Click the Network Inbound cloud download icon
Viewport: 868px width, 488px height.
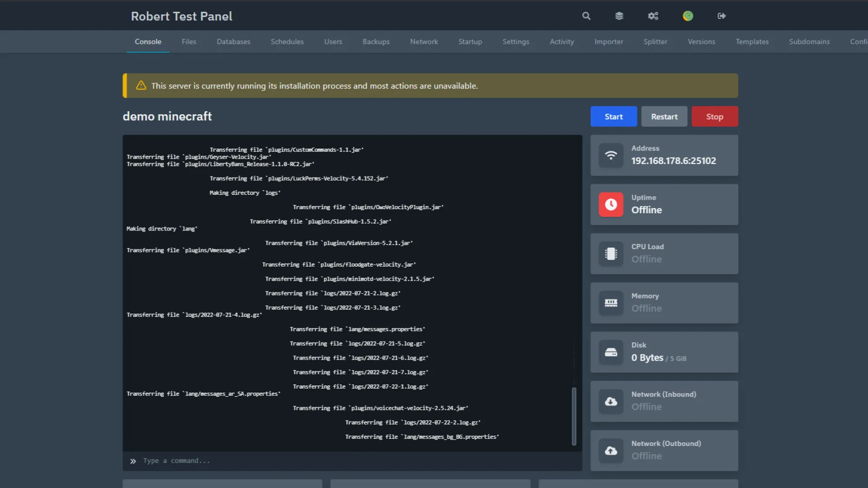[611, 402]
